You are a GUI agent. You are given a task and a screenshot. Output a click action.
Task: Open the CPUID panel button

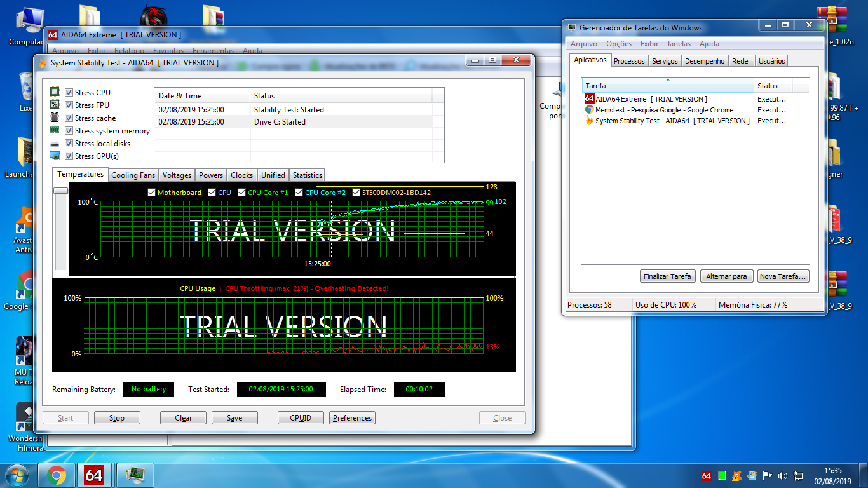301,418
